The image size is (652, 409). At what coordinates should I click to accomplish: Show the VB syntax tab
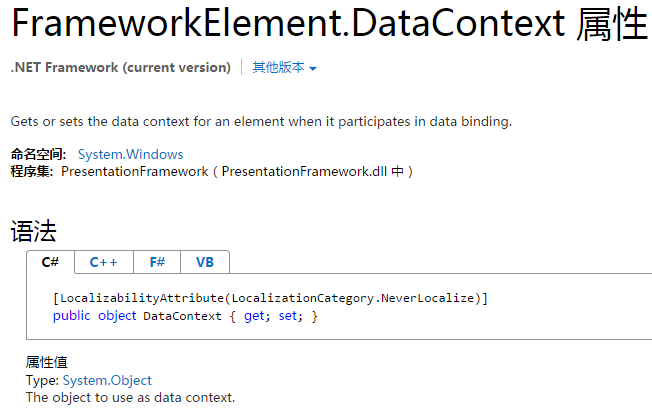(x=205, y=262)
